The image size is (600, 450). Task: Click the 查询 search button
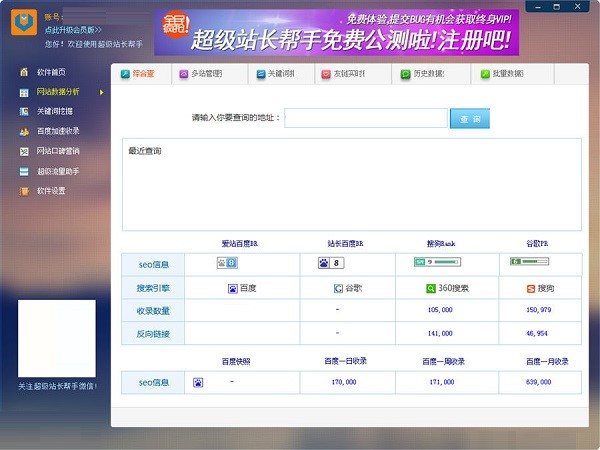coord(470,119)
